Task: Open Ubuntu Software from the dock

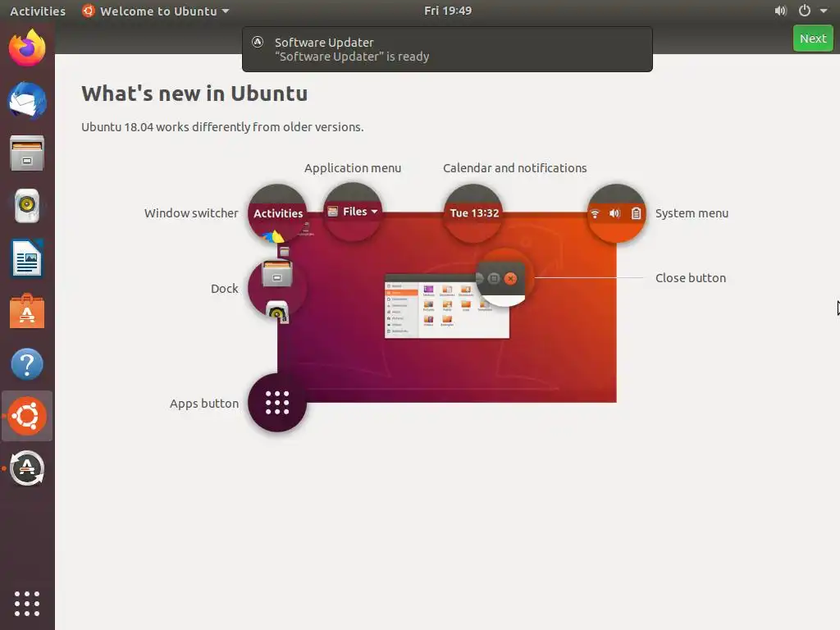Action: pyautogui.click(x=27, y=311)
